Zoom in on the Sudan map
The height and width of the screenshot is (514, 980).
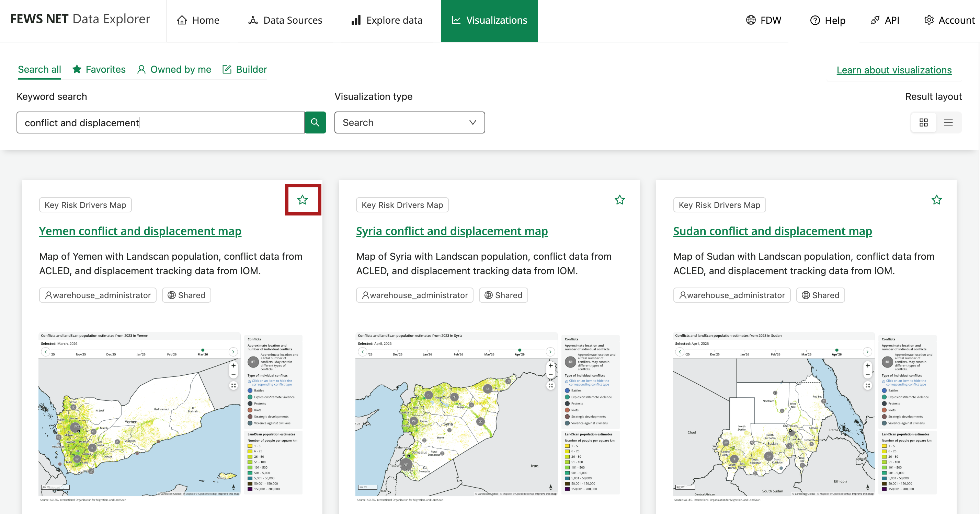point(867,365)
